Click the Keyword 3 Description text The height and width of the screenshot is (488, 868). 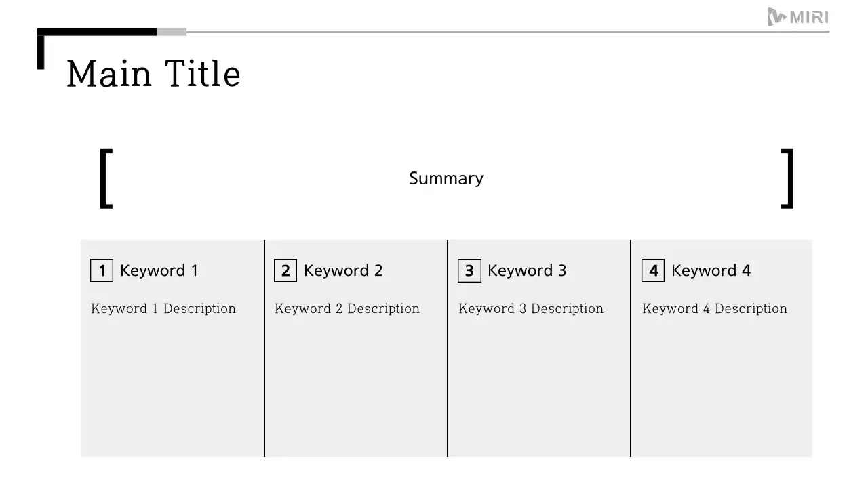point(531,309)
